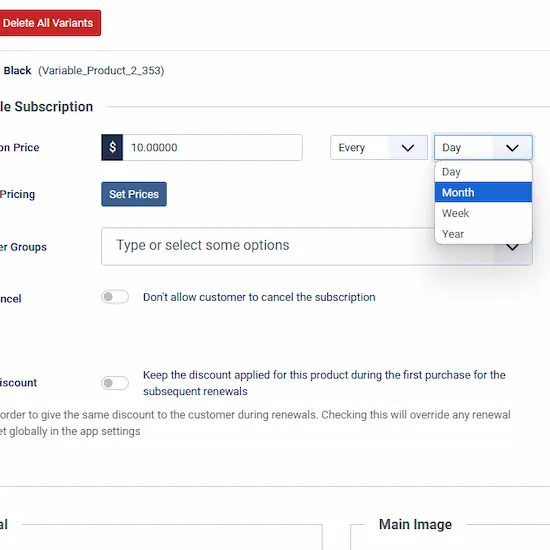Click the chevron arrow in Every dropdown
Image resolution: width=550 pixels, height=550 pixels.
(408, 148)
